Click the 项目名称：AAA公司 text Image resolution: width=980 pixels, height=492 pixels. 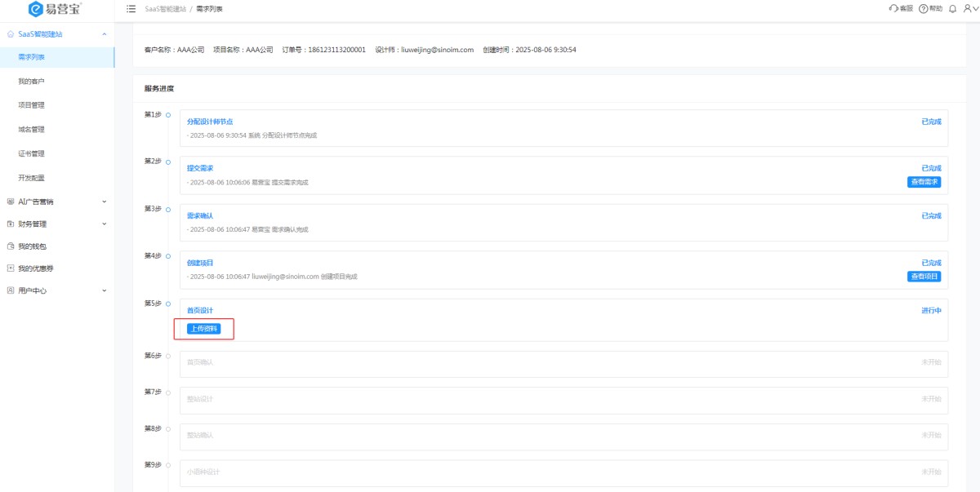tap(243, 50)
